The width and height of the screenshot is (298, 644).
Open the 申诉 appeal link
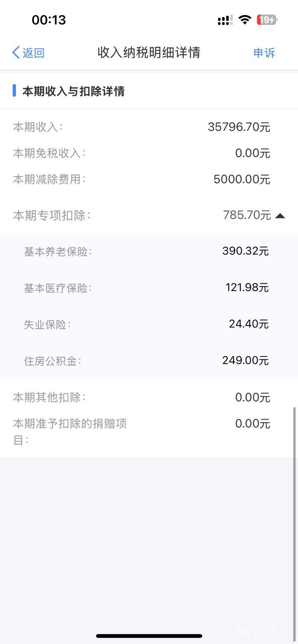click(x=264, y=53)
